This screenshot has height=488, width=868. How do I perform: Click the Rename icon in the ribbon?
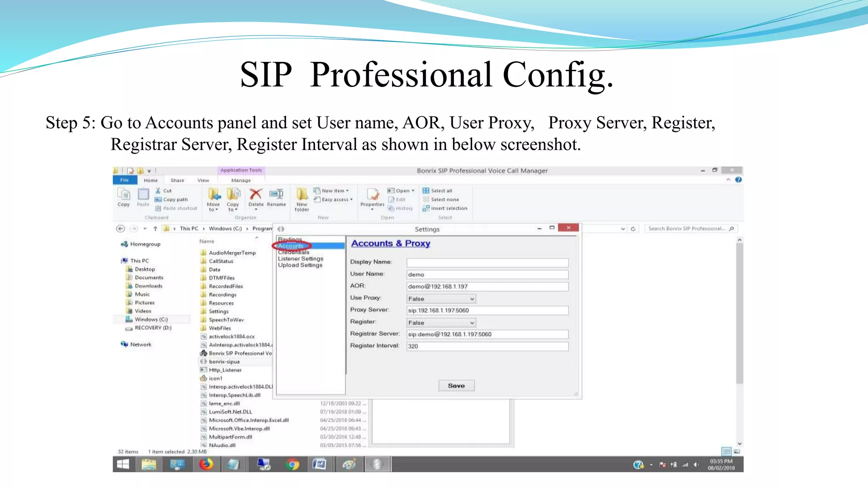tap(276, 194)
